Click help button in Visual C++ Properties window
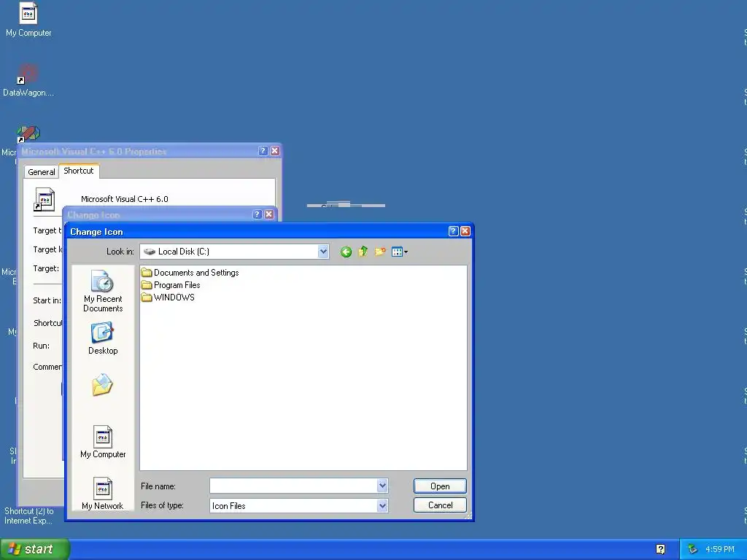This screenshot has height=560, width=747. 263,151
